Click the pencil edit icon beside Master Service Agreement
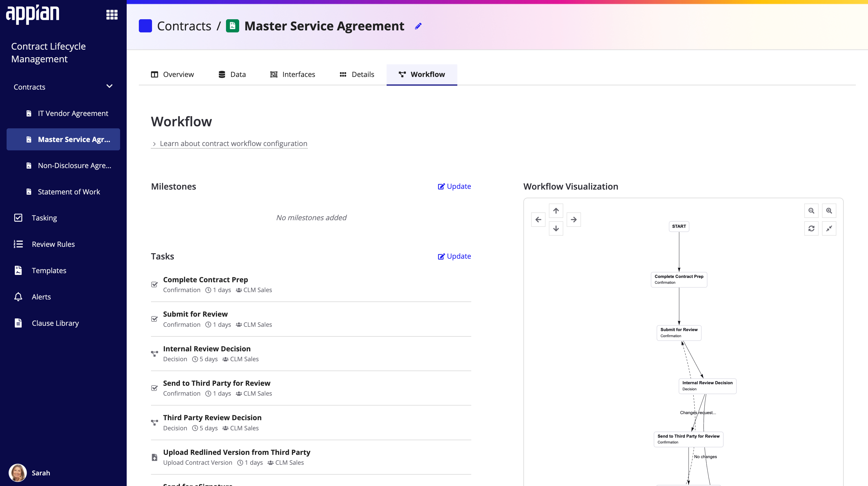Viewport: 868px width, 486px height. coord(418,26)
